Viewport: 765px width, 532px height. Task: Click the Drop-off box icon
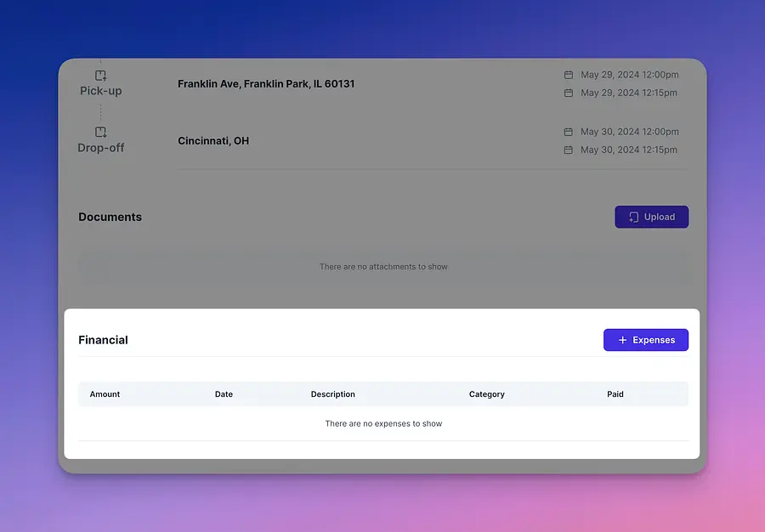pos(100,132)
